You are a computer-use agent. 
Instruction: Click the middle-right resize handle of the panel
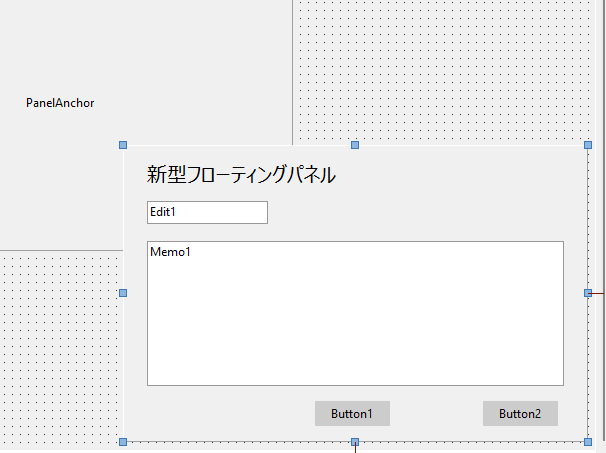coord(588,293)
